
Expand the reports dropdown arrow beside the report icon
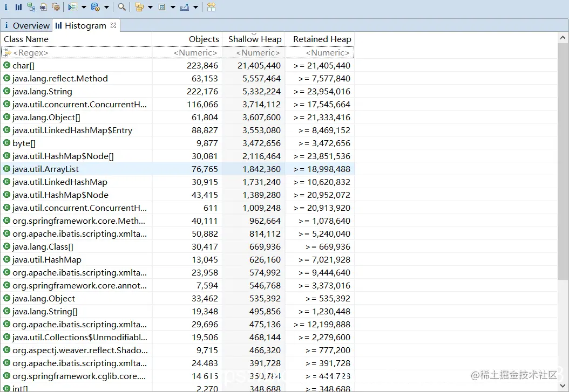tap(84, 7)
